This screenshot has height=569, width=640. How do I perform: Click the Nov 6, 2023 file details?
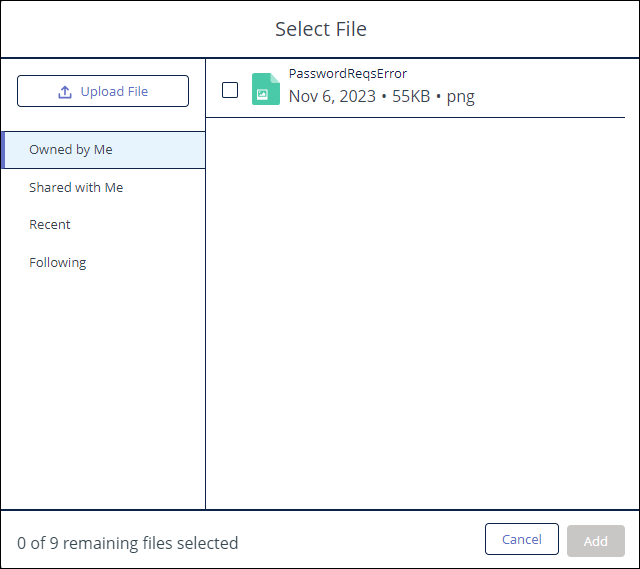[x=382, y=97]
